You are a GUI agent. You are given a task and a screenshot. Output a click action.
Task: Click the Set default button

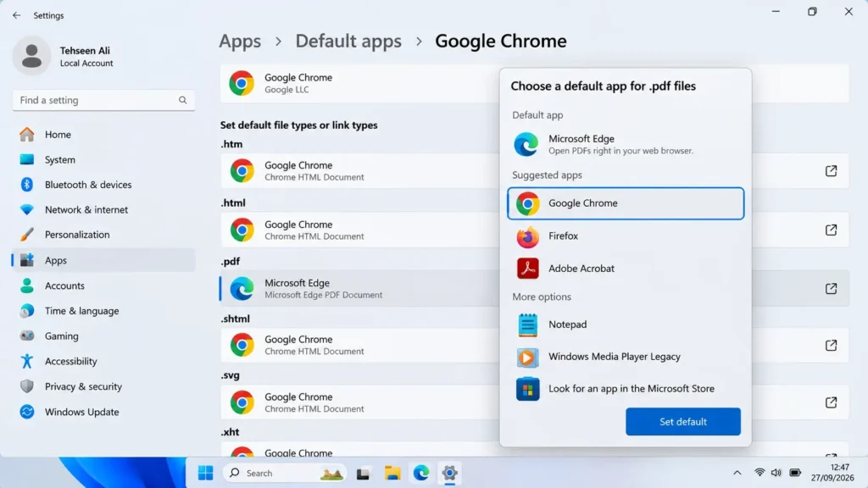pos(683,422)
